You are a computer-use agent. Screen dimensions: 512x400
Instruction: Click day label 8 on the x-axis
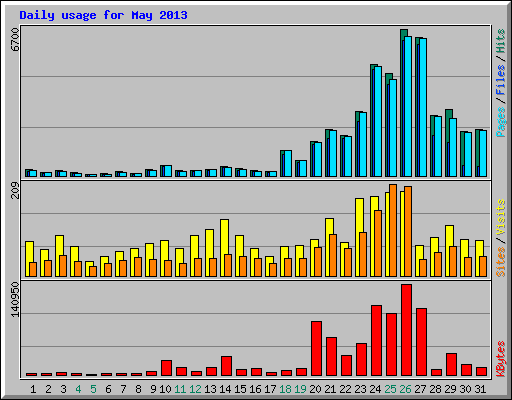pos(138,389)
